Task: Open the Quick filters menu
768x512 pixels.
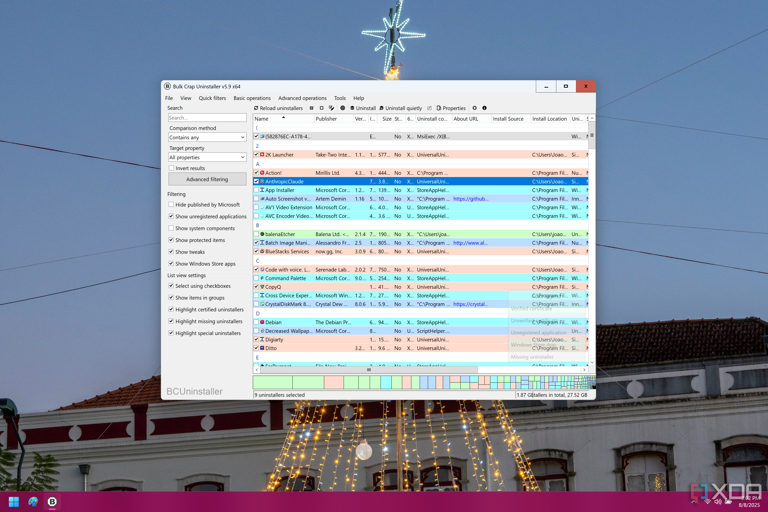Action: 212,98
